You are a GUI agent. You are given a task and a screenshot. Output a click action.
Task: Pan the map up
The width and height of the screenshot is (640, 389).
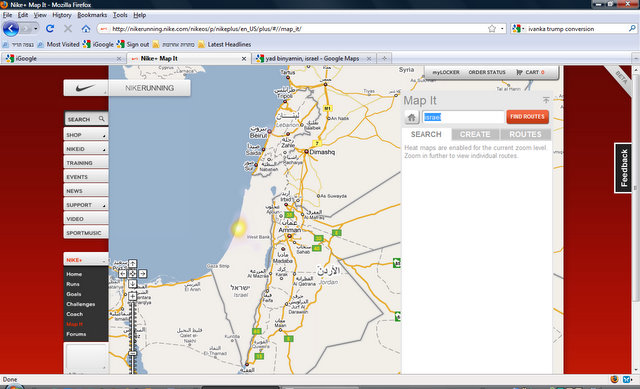[132, 264]
